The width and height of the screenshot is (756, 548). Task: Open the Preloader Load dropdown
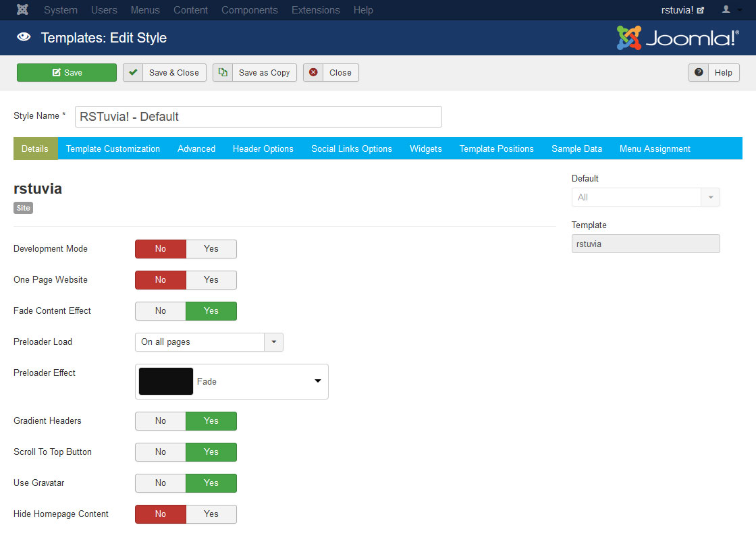(x=209, y=341)
